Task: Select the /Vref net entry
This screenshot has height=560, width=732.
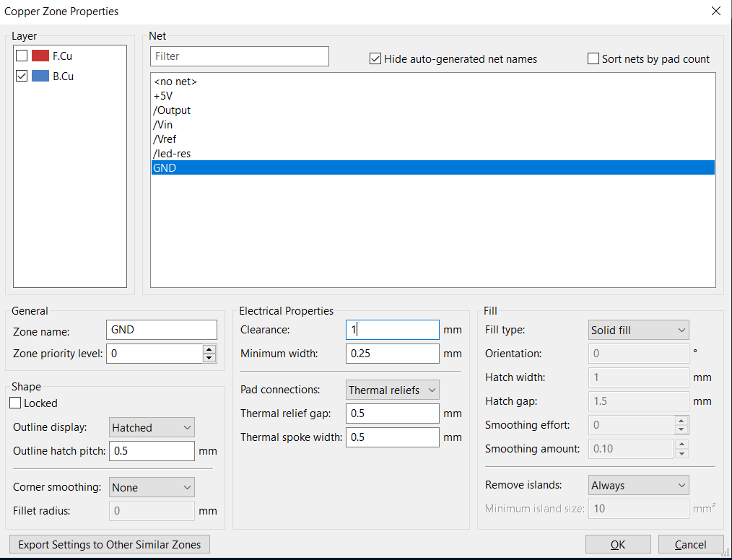Action: [x=165, y=139]
